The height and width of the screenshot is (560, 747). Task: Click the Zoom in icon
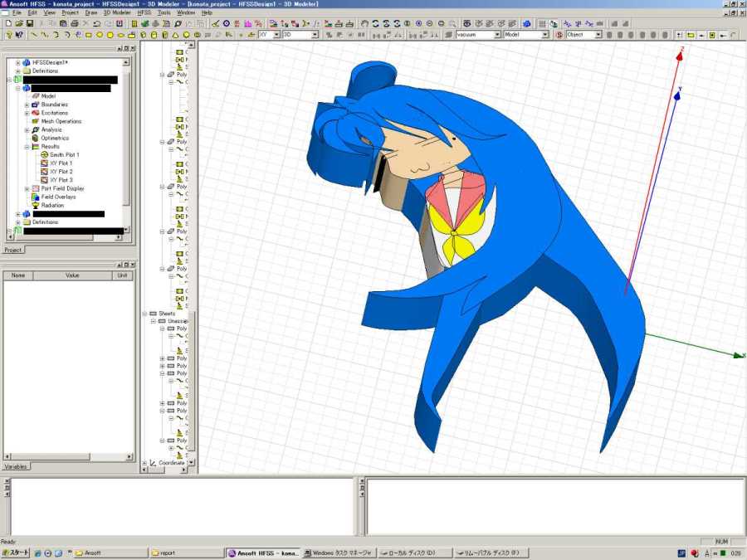pyautogui.click(x=419, y=23)
